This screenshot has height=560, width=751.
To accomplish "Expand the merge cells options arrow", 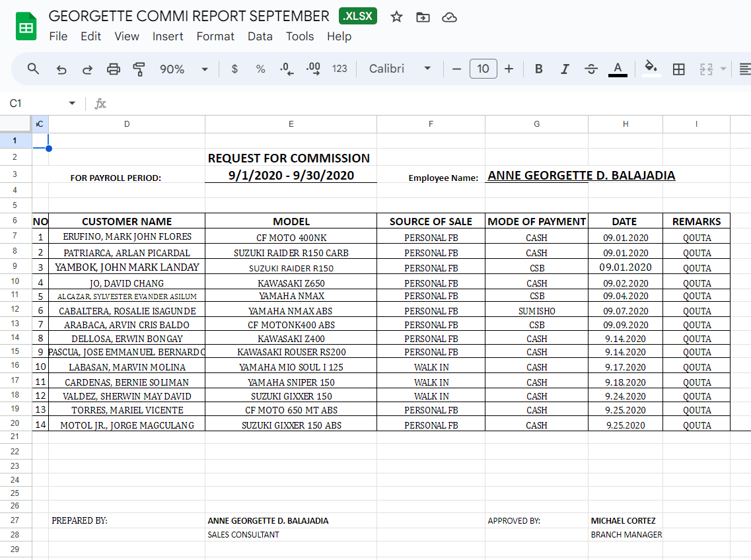I will (723, 69).
